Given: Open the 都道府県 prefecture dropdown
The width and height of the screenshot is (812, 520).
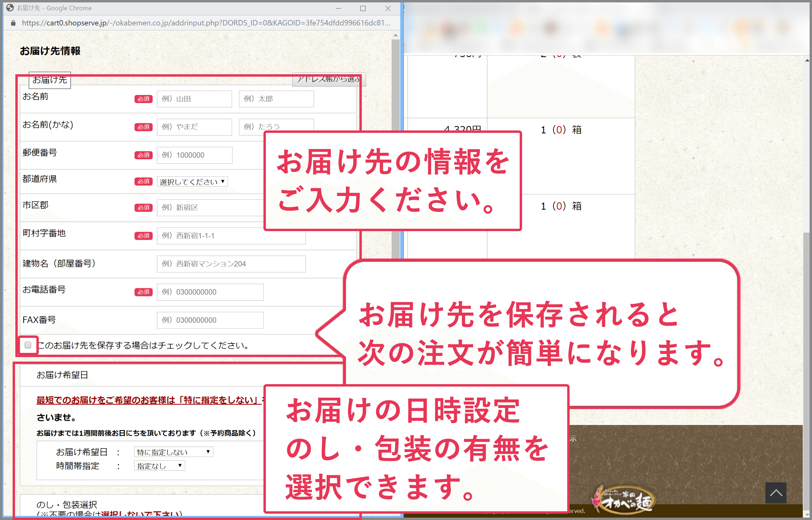Looking at the screenshot, I should [192, 182].
